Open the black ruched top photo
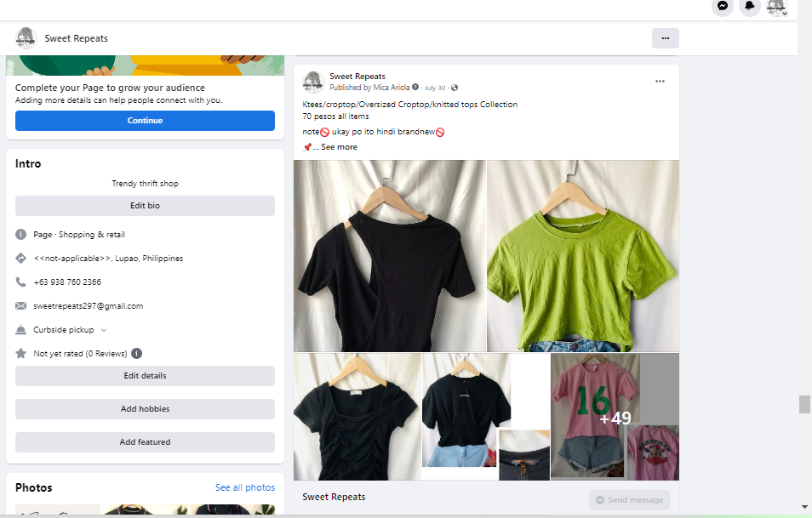812x518 pixels. click(x=357, y=417)
